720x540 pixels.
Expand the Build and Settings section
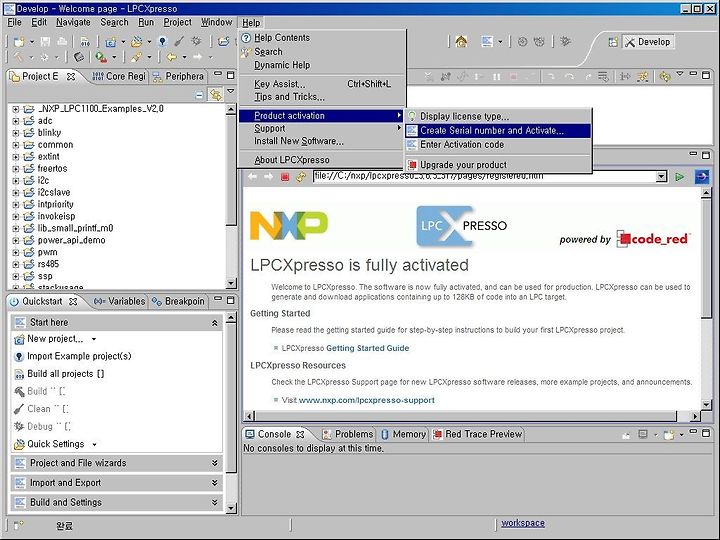(x=117, y=502)
